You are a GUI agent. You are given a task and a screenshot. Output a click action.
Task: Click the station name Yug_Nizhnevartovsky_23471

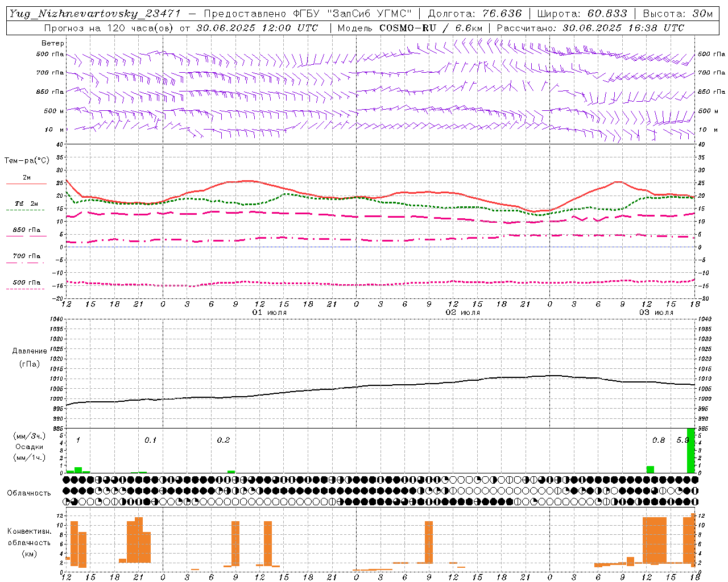coord(94,14)
